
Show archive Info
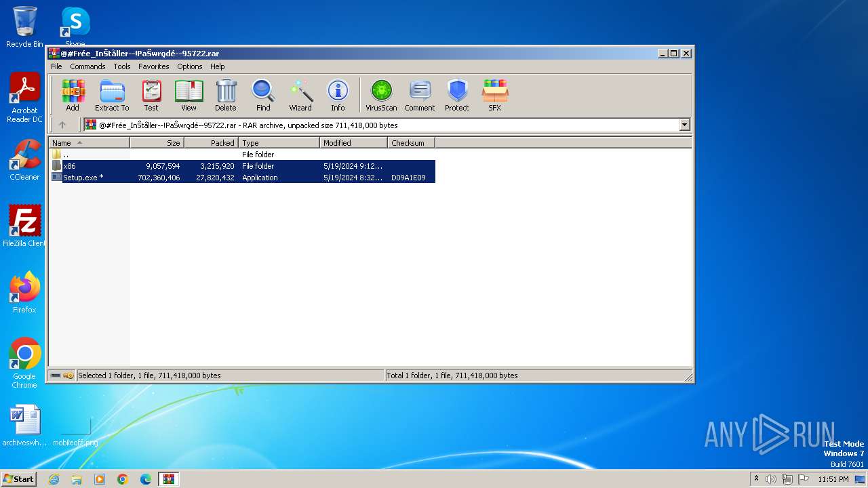[338, 95]
